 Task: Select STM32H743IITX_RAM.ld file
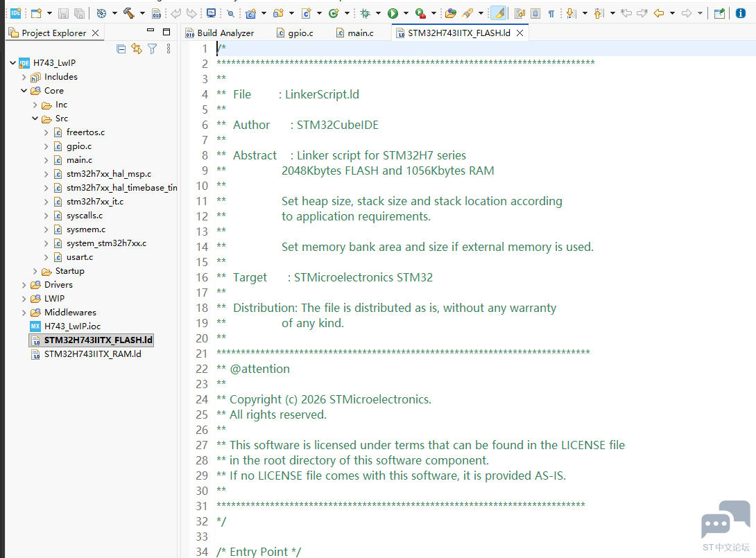[92, 354]
